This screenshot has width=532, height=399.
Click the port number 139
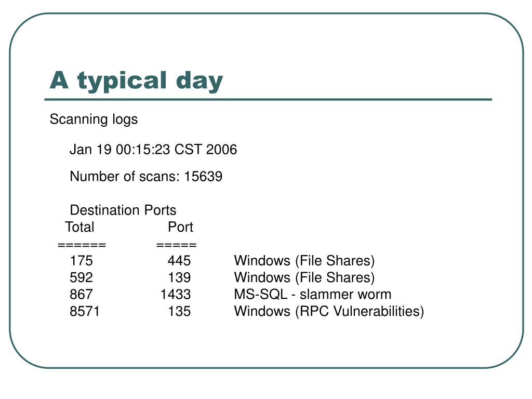click(x=179, y=277)
